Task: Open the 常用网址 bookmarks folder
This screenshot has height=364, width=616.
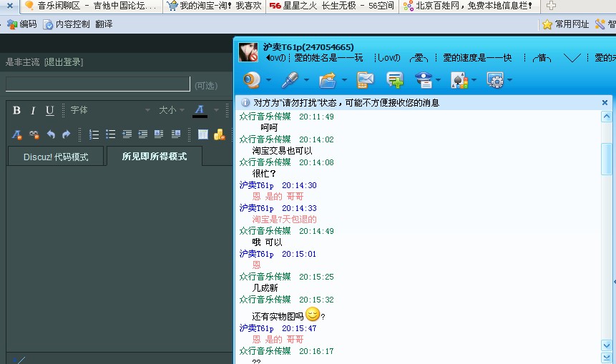Action: (x=565, y=24)
